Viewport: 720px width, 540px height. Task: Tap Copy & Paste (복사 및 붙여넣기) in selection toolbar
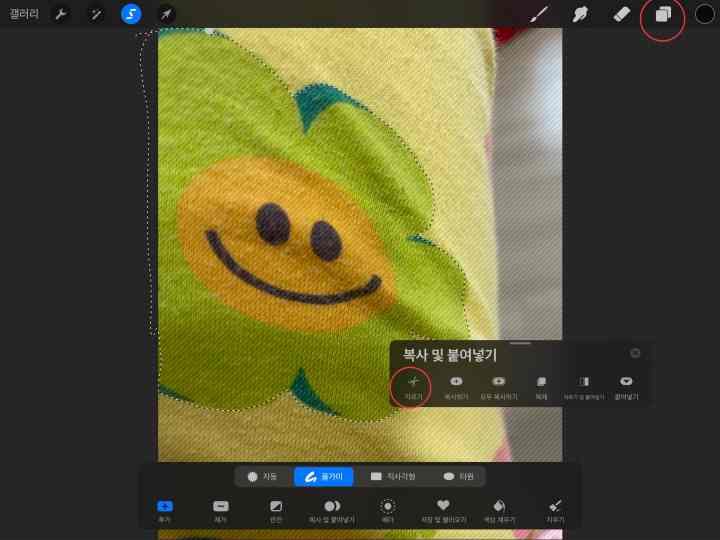332,511
